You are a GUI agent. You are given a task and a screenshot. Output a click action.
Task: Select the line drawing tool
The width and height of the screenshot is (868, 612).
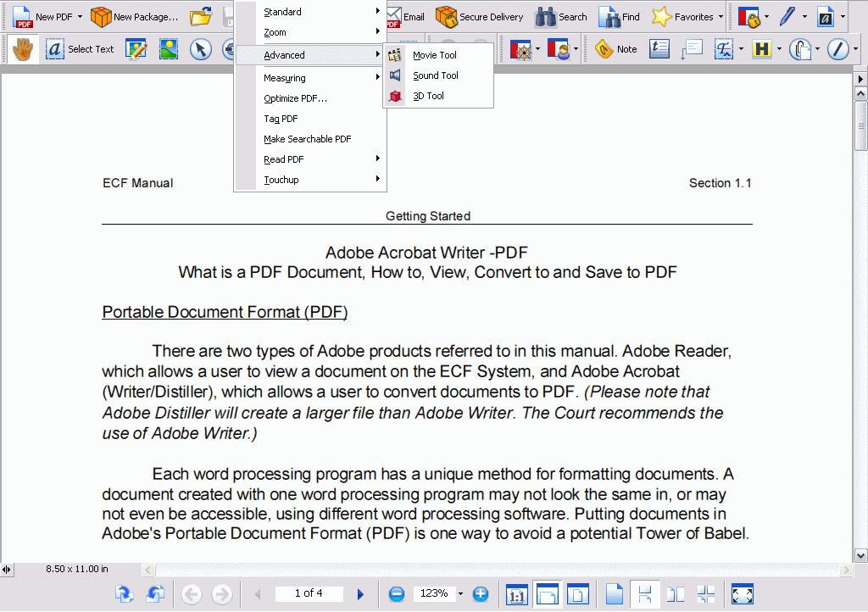click(837, 49)
